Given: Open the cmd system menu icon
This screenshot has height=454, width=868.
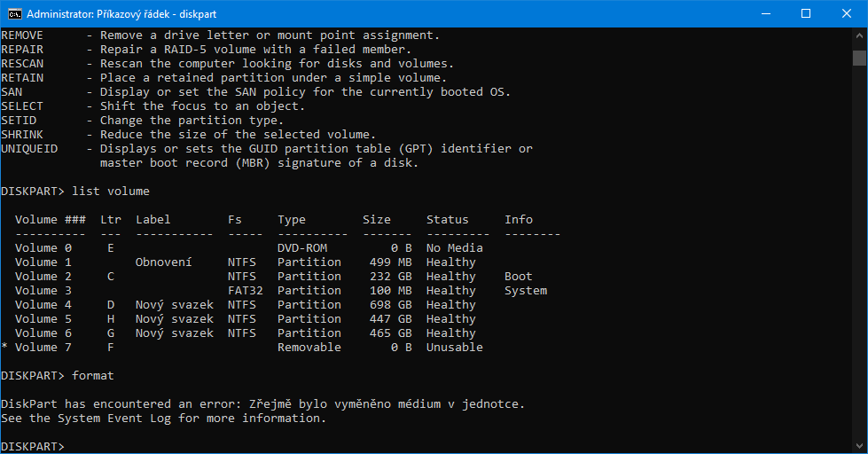Looking at the screenshot, I should click(x=13, y=13).
